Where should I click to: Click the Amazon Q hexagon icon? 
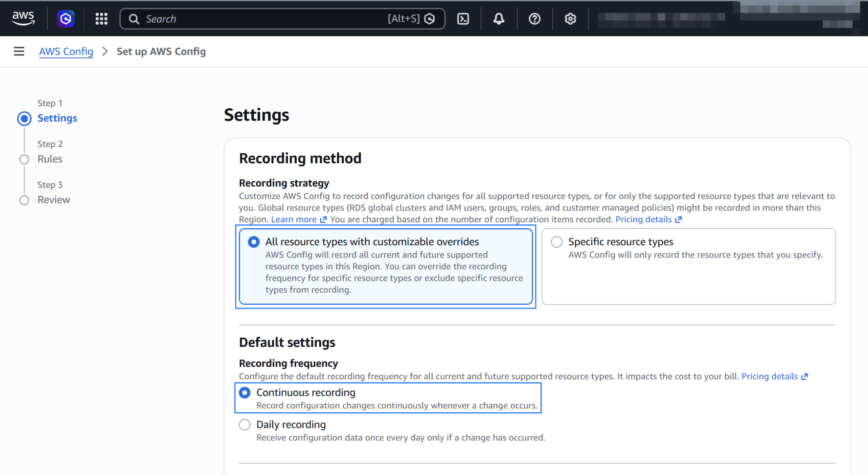(66, 19)
